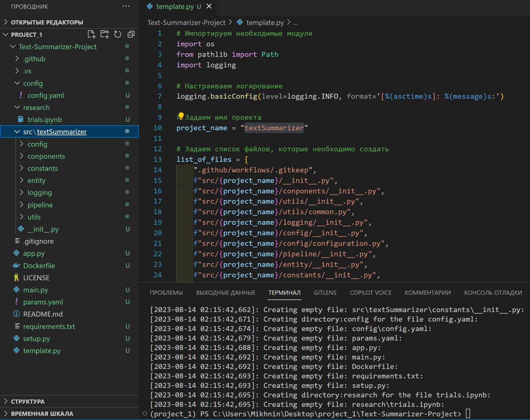Expand the ОТКРЫТЫЕ РЕДАКТОРЫ section
The image size is (530, 420).
(47, 22)
